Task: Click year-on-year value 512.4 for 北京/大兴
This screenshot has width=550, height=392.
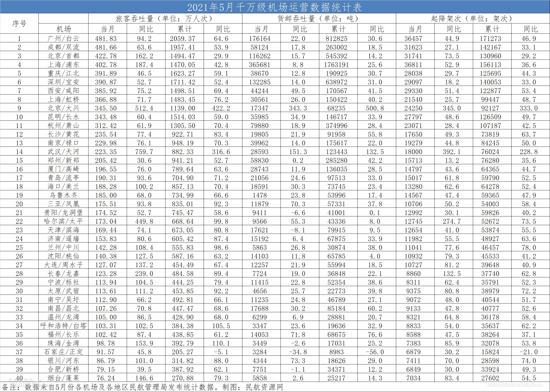Action: coord(144,108)
